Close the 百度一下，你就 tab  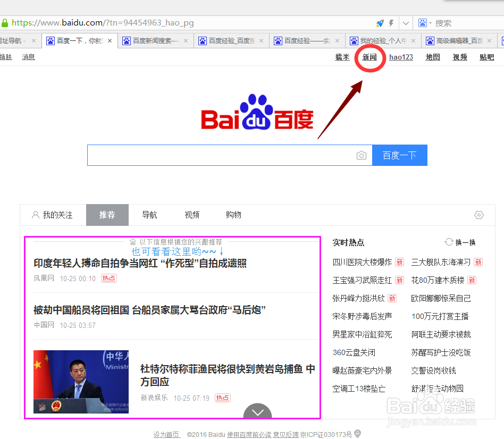(x=110, y=41)
